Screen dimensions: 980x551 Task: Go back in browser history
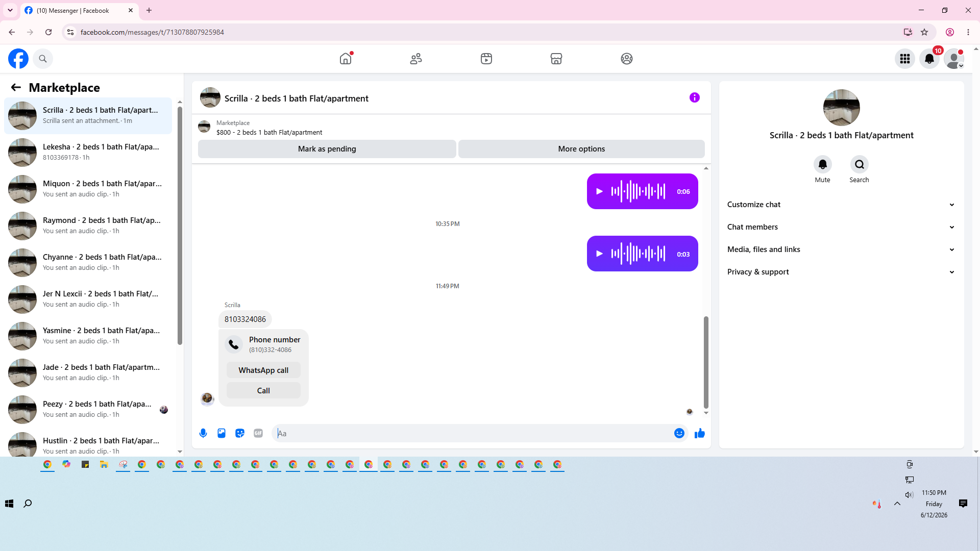tap(12, 32)
